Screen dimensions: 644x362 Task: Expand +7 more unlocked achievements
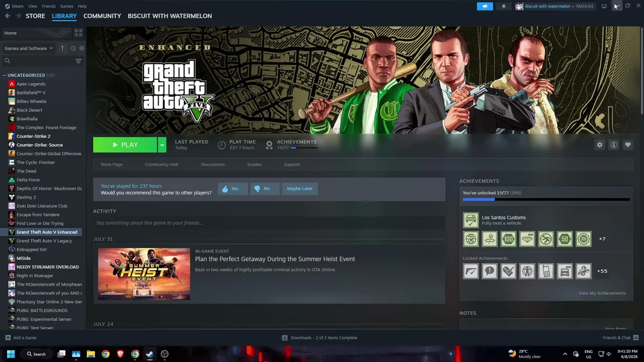tap(602, 239)
